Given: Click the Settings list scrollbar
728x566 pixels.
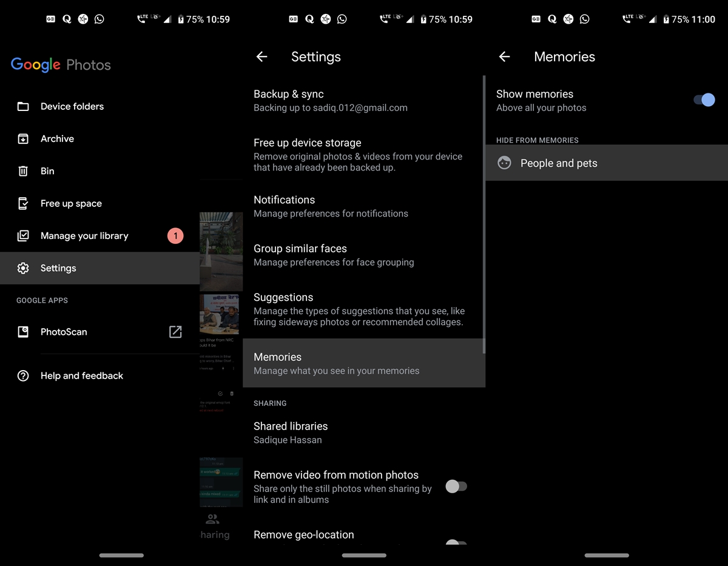Looking at the screenshot, I should [x=484, y=214].
